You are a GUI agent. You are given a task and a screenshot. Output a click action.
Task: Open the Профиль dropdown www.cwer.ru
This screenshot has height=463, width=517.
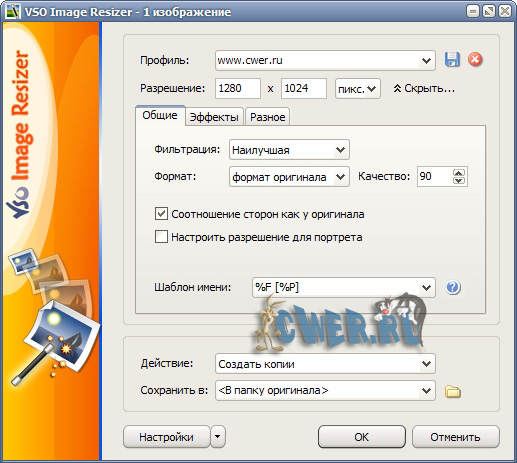[325, 60]
